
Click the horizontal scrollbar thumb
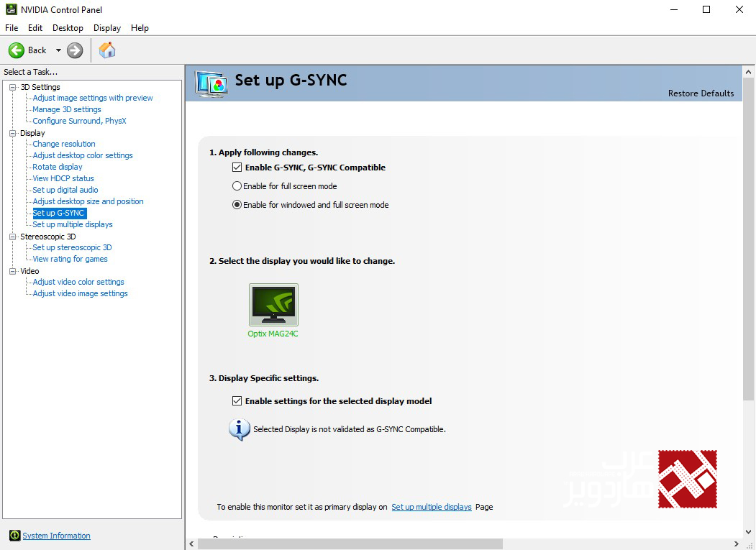(350, 544)
